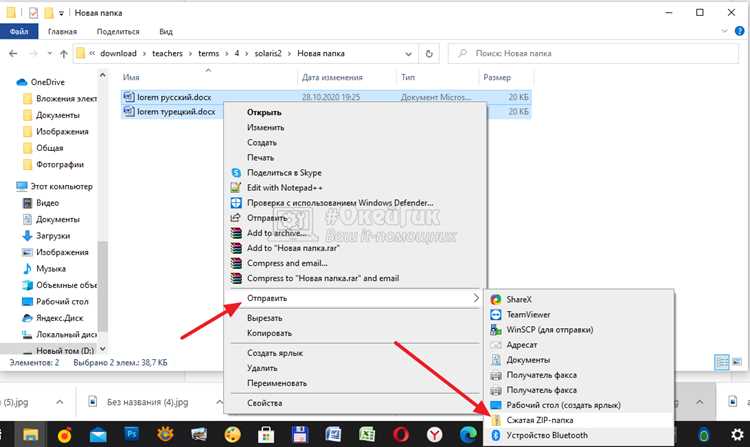The height and width of the screenshot is (447, 750).
Task: Choose Изменить in the context menu
Action: (265, 128)
